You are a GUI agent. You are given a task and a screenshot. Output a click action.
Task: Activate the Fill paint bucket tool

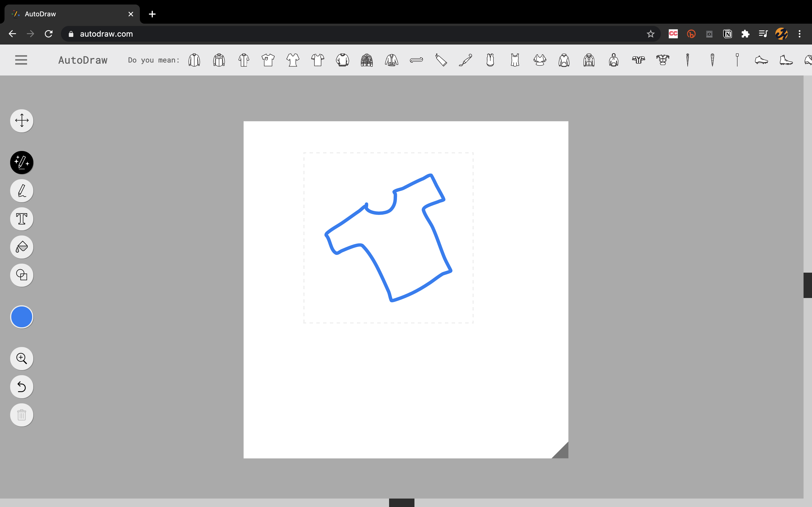(x=22, y=247)
